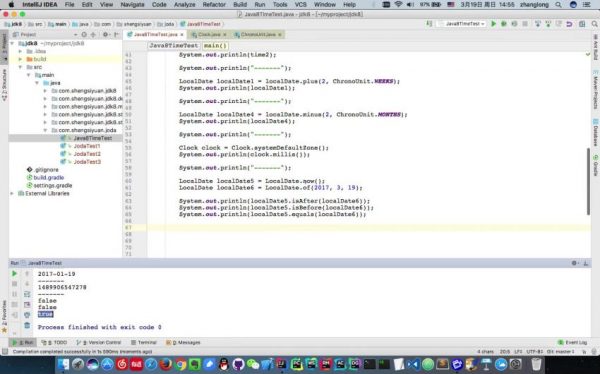The height and width of the screenshot is (374, 600).
Task: Click the editor vertical scrollbar thumb
Action: coord(588,181)
